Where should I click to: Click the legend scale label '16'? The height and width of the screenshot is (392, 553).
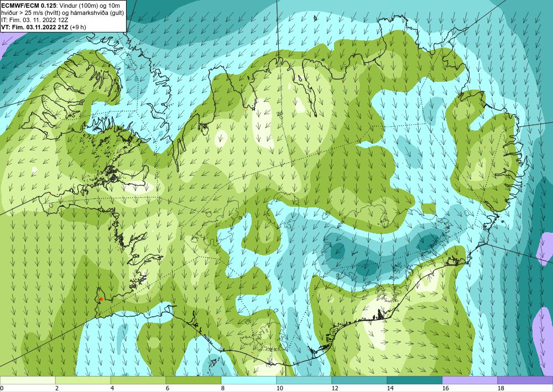445,389
